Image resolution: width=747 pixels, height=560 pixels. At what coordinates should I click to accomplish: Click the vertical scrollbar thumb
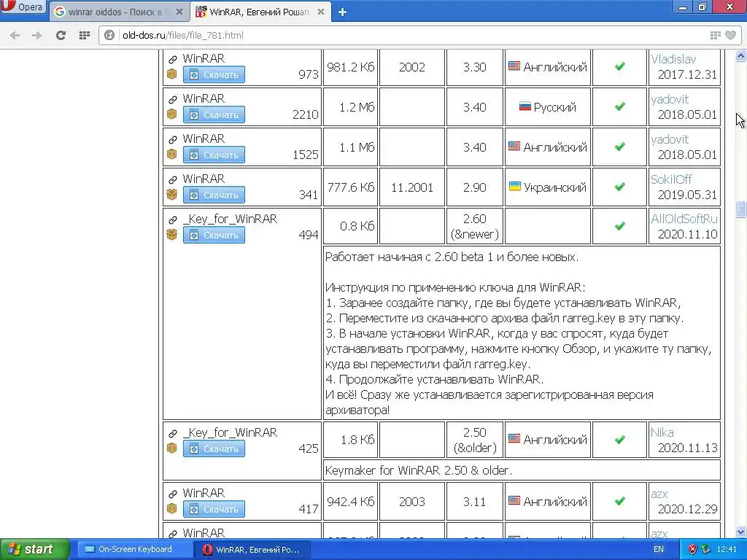point(740,209)
